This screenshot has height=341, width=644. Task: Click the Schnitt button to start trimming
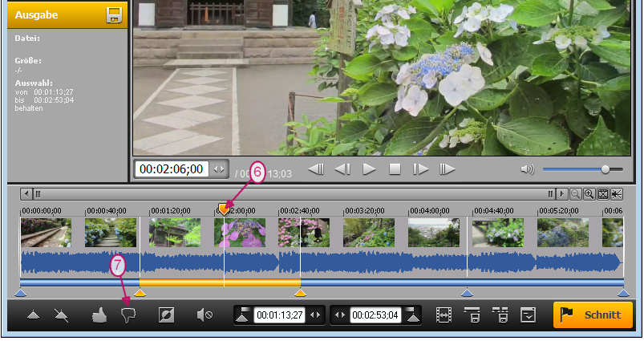pos(593,315)
